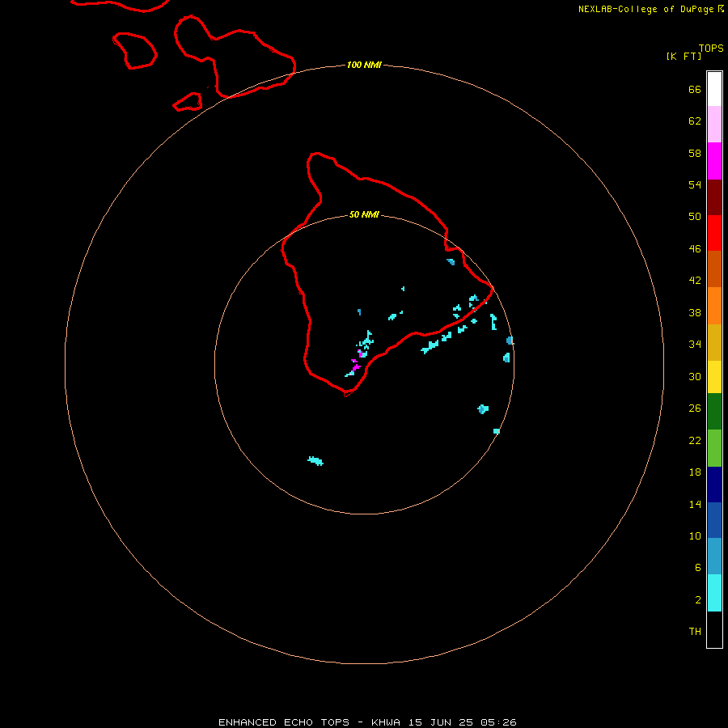Click the legend value 10
The height and width of the screenshot is (728, 728).
[x=695, y=536]
